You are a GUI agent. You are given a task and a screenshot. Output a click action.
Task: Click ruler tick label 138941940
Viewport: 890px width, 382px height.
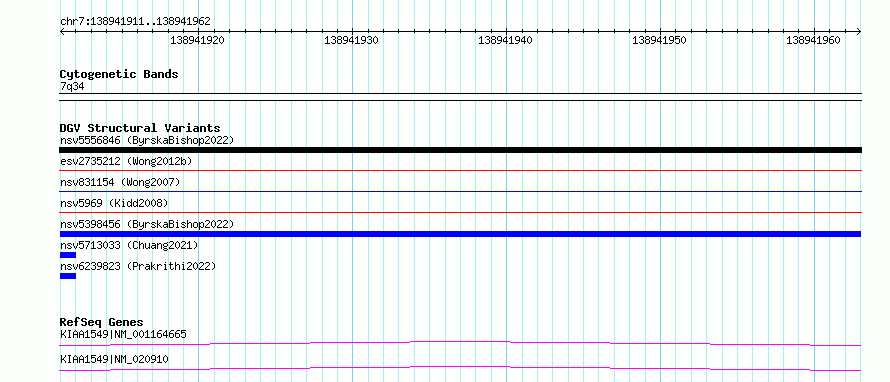pos(506,40)
